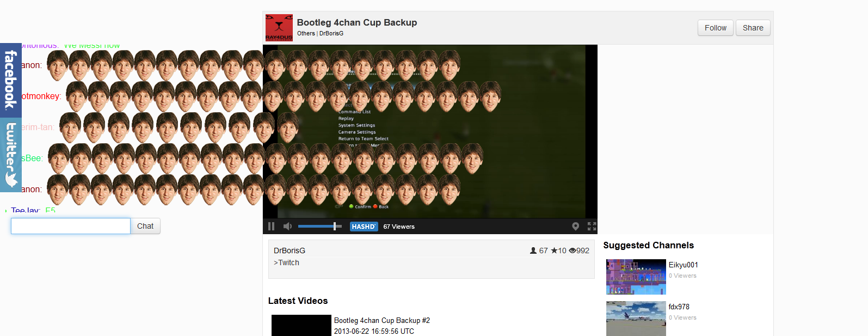Click the HASHD quality badge

(x=364, y=227)
